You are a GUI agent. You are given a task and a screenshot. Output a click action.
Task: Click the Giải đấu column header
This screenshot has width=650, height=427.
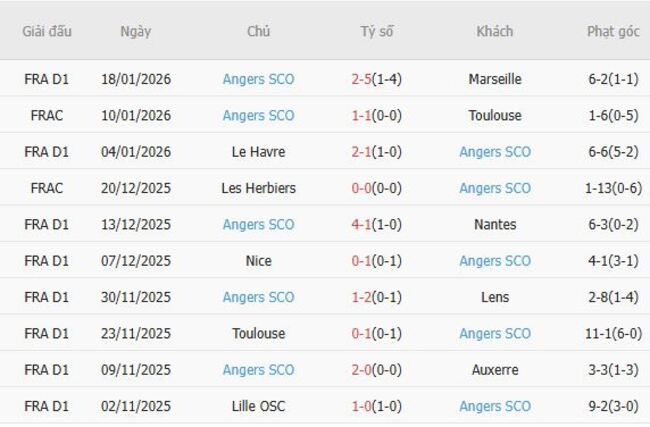47,31
